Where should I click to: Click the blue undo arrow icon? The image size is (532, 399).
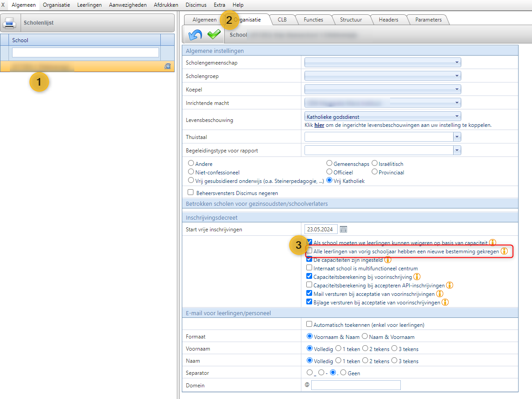point(195,35)
